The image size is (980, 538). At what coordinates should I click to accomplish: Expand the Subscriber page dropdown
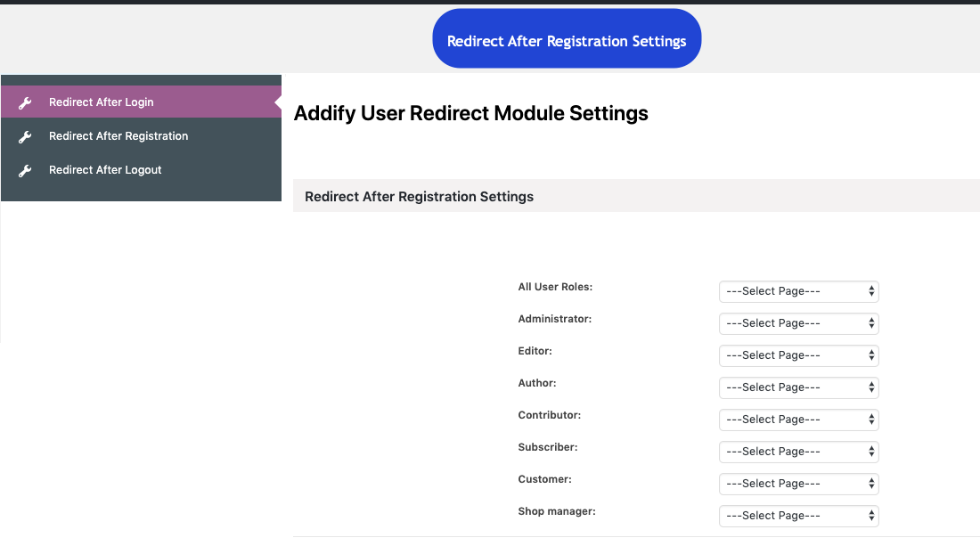[798, 452]
